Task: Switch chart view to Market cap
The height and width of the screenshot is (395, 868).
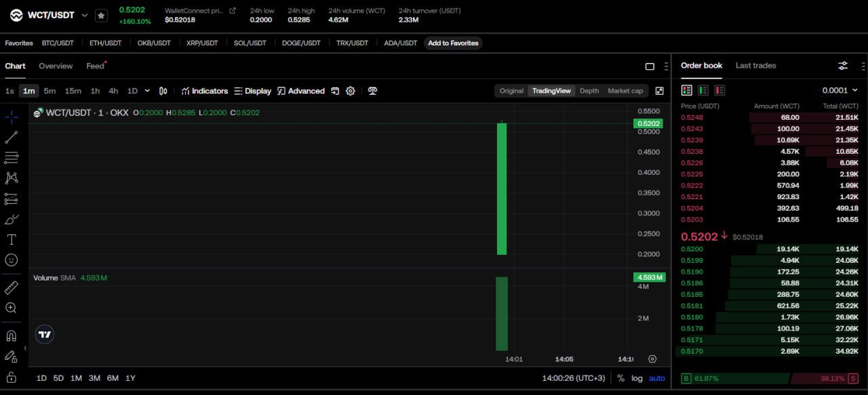Action: pos(625,91)
